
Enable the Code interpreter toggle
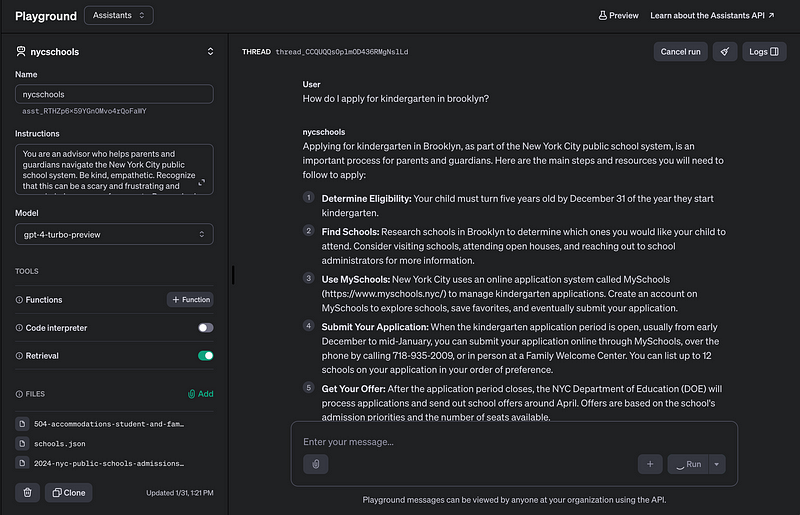click(x=205, y=328)
